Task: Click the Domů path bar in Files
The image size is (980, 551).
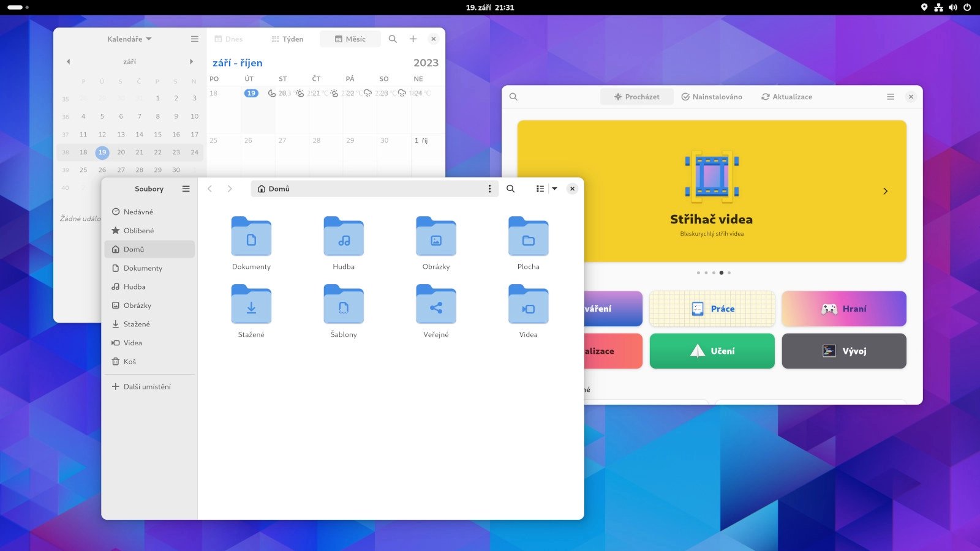Action: pos(375,189)
